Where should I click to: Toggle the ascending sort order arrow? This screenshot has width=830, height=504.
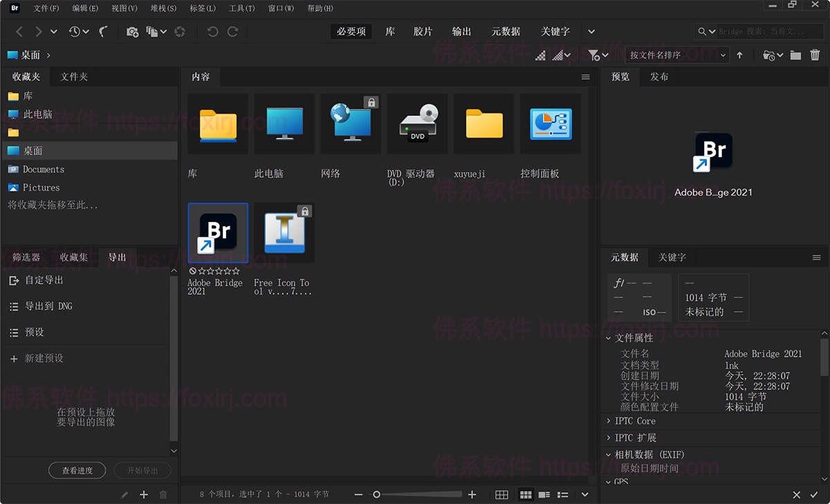(x=739, y=55)
